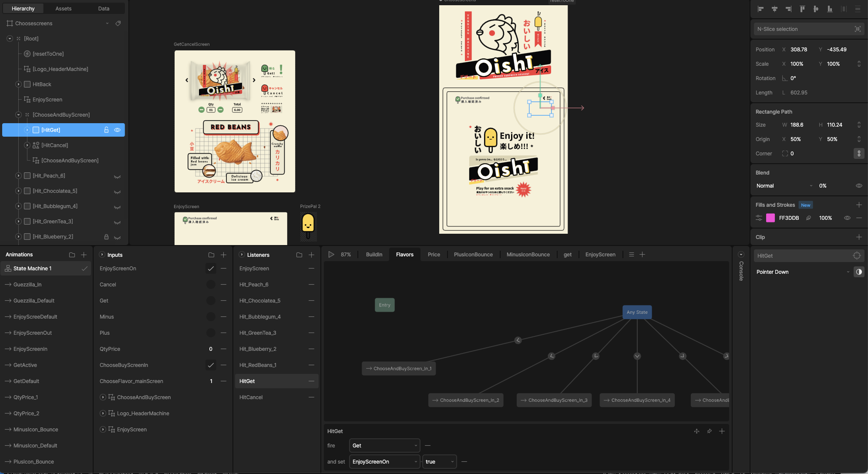Click align horizontal center icon

click(x=774, y=9)
